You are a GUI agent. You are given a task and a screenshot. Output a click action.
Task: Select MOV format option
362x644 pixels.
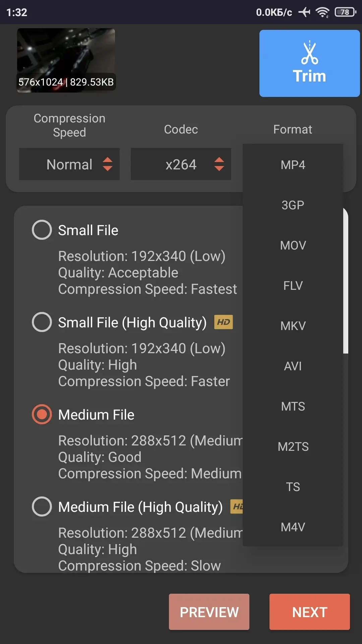click(x=293, y=246)
